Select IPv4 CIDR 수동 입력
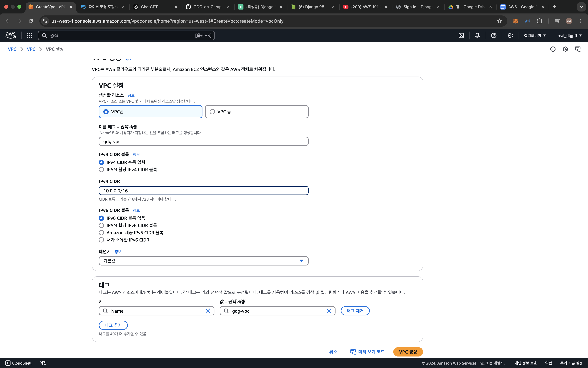Image resolution: width=588 pixels, height=368 pixels. [x=101, y=162]
